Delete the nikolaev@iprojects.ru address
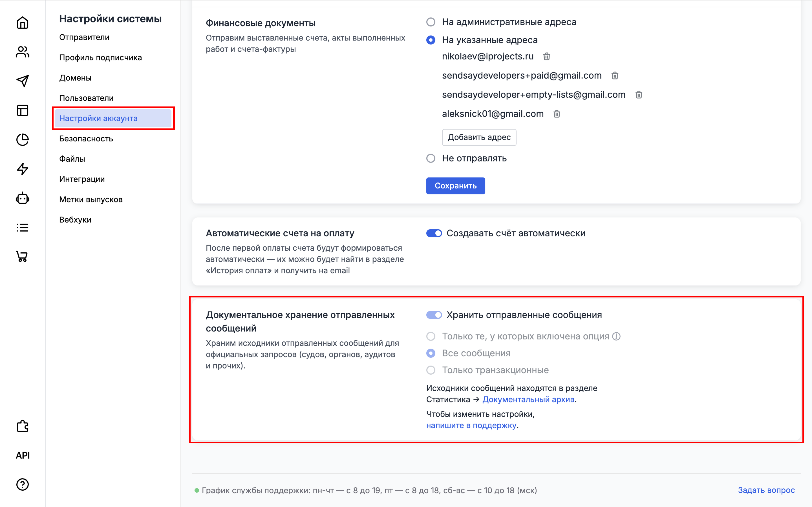The height and width of the screenshot is (507, 812). 547,56
